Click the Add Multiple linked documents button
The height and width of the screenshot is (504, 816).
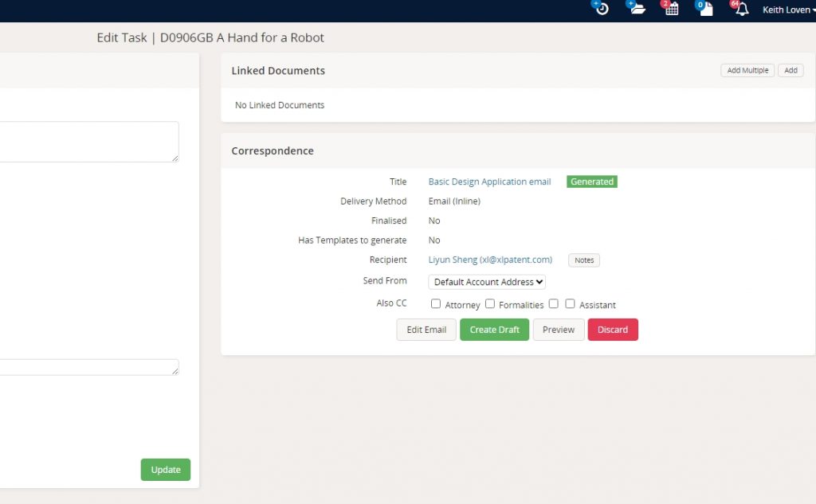click(747, 70)
